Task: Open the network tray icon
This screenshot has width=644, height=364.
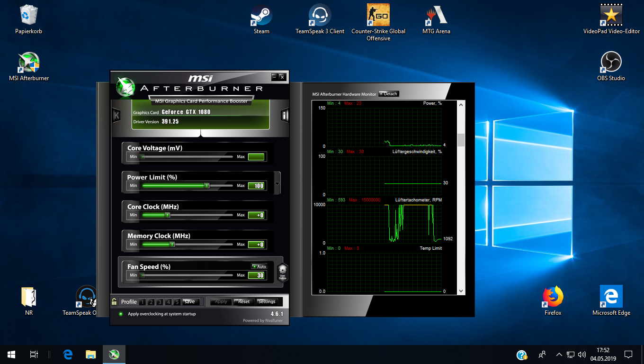Action: (x=571, y=355)
